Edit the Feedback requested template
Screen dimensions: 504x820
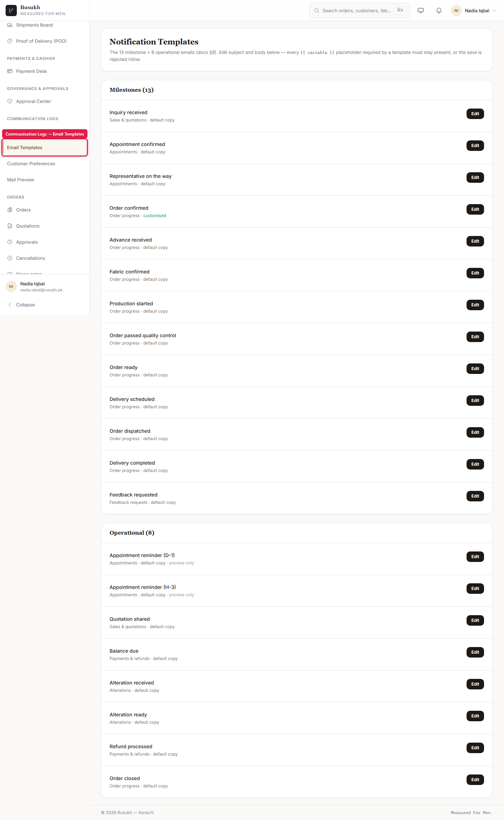(x=475, y=496)
